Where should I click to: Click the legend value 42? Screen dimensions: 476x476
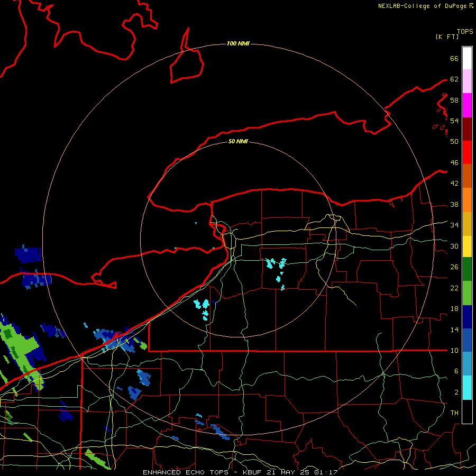click(x=454, y=184)
